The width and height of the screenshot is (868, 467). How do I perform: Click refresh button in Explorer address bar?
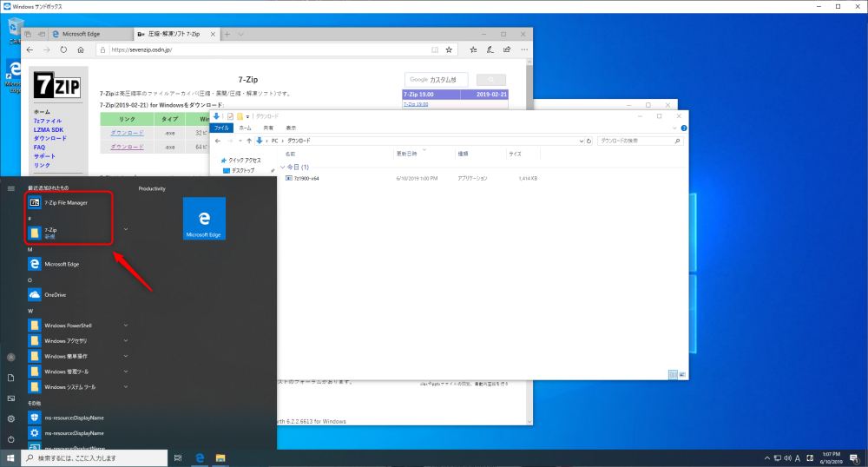pos(589,141)
